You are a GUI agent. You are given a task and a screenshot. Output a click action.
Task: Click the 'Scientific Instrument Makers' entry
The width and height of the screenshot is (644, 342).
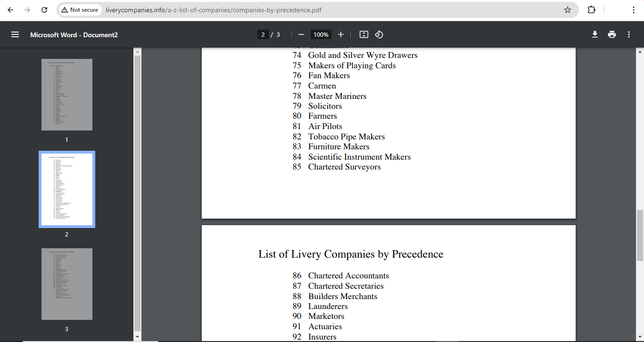point(359,157)
